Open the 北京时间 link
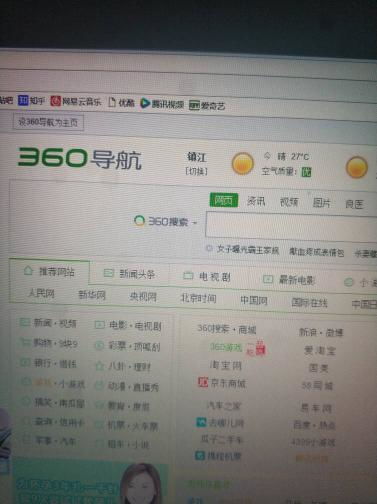377x504 pixels. [x=198, y=298]
